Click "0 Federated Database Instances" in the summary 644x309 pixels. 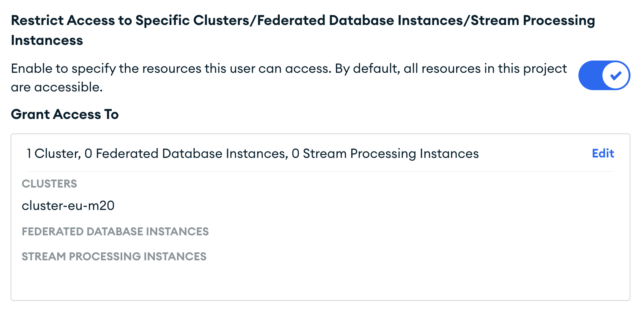185,153
